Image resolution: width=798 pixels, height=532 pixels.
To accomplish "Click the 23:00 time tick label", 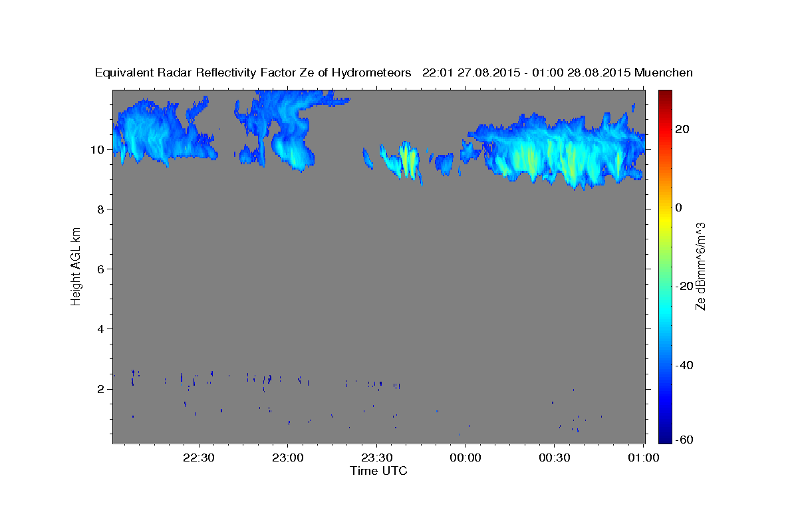I will (x=288, y=458).
